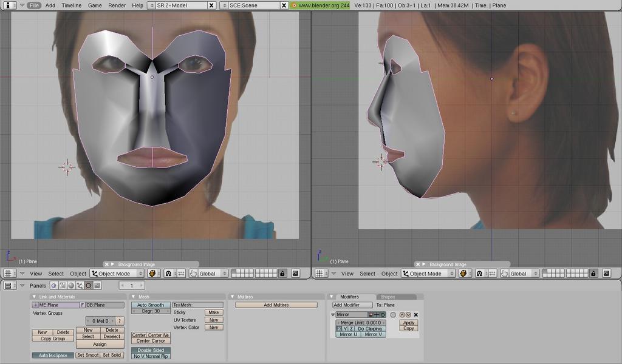
Task: Switch to Logic context icon
Action: pyautogui.click(x=53, y=285)
